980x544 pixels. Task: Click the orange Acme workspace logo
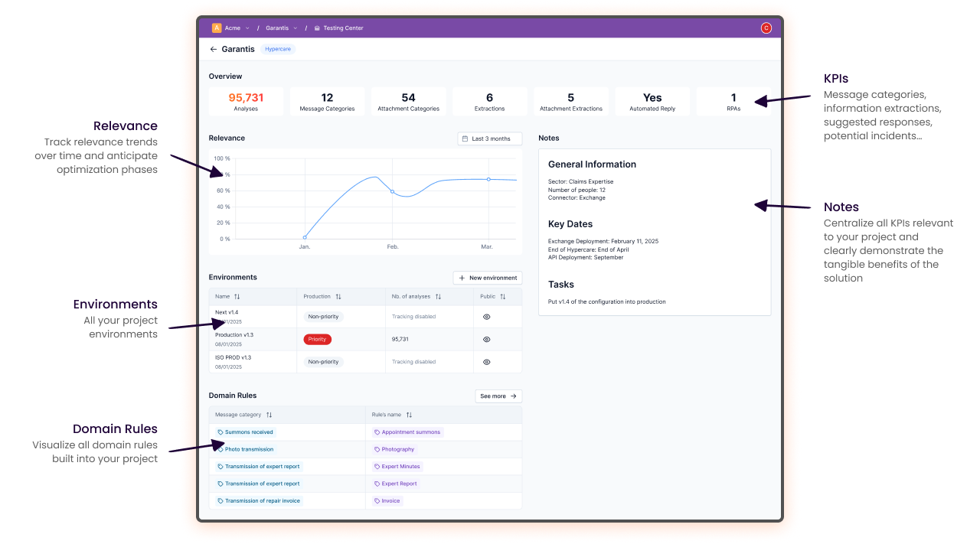(x=217, y=28)
